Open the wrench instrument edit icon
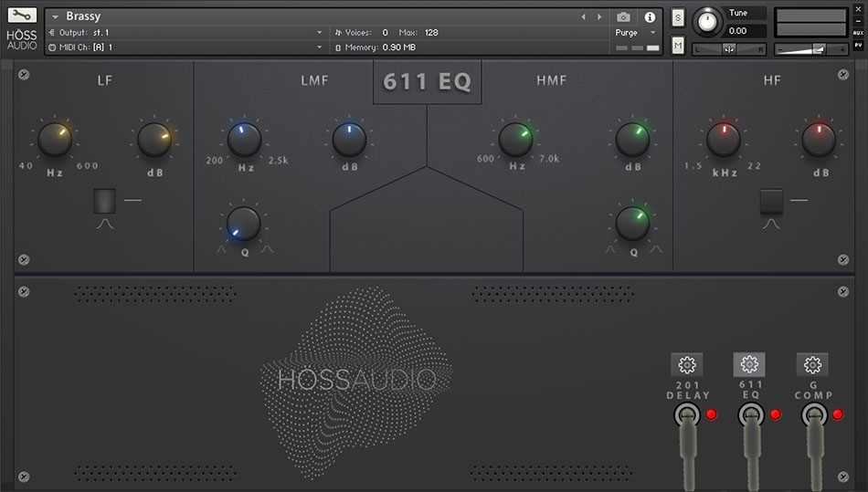 point(22,15)
